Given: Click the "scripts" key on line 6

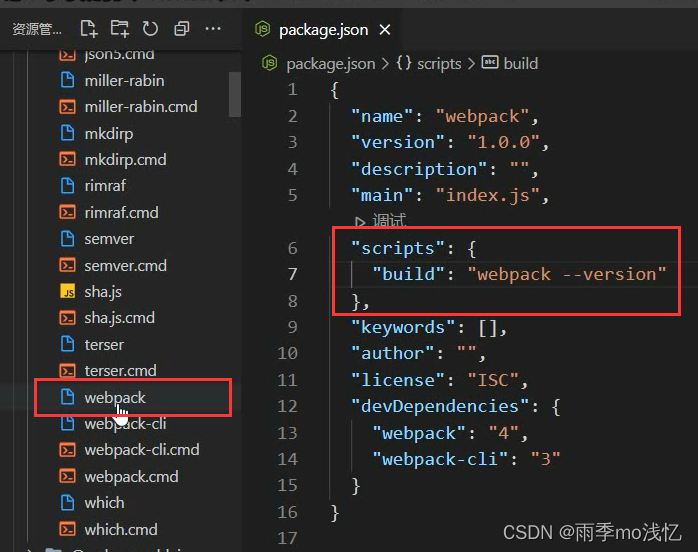Looking at the screenshot, I should pyautogui.click(x=398, y=248).
